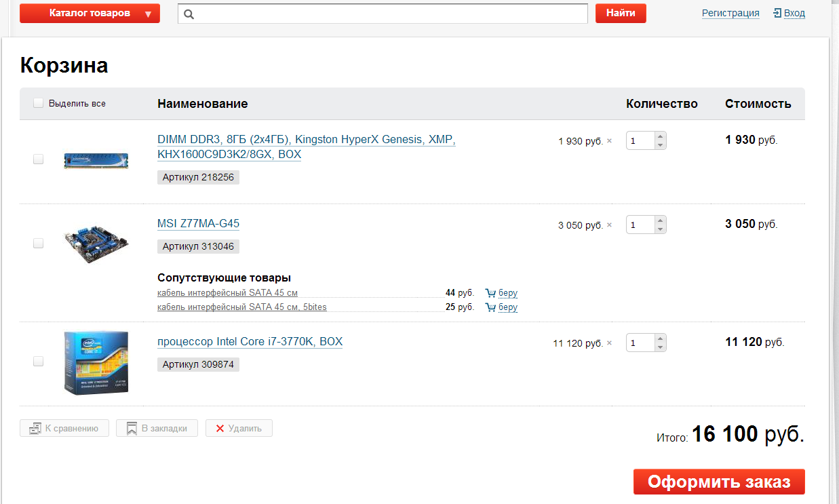The image size is (839, 504).
Task: Click the Артикул 309874 label
Action: point(198,364)
